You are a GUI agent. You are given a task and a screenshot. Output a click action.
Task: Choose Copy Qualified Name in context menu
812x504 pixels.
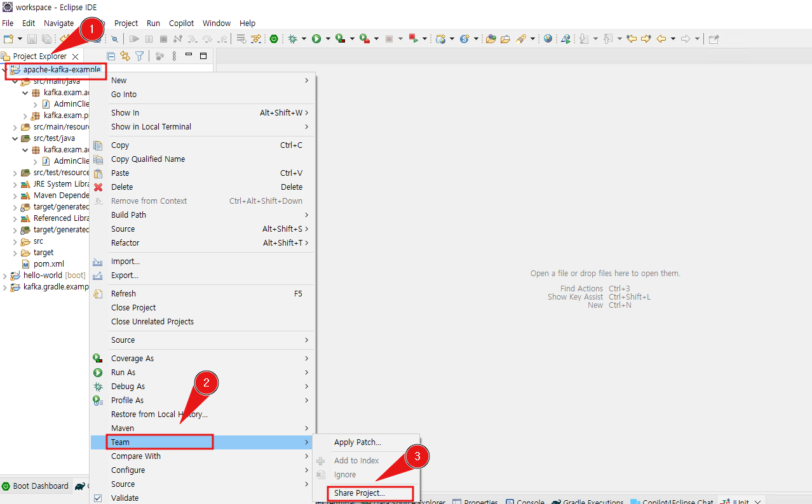[202, 159]
